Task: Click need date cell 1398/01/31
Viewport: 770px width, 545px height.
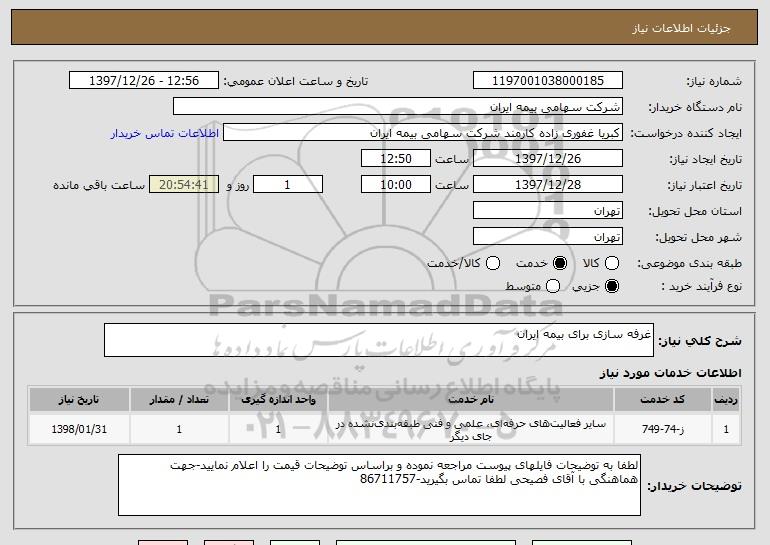Action: [x=79, y=429]
